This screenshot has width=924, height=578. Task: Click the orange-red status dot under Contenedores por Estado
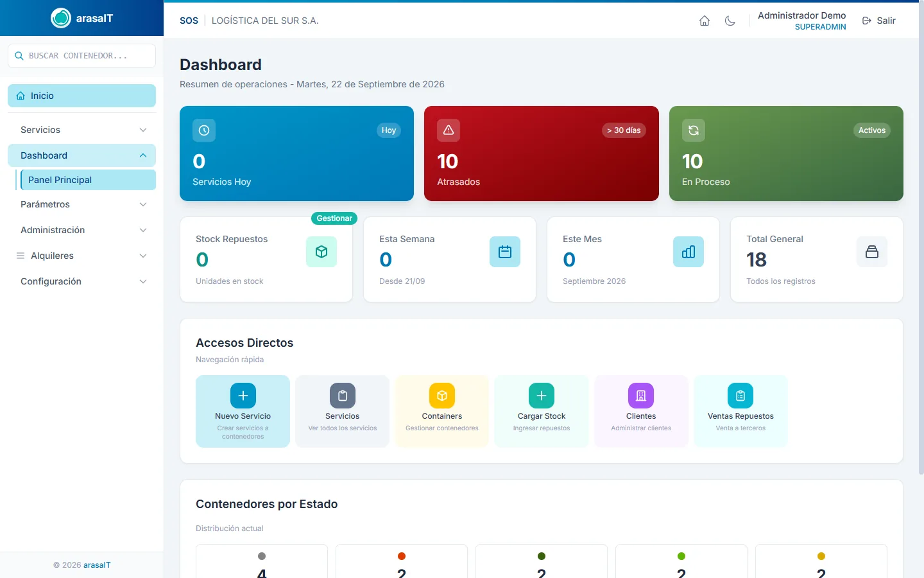[x=402, y=556]
